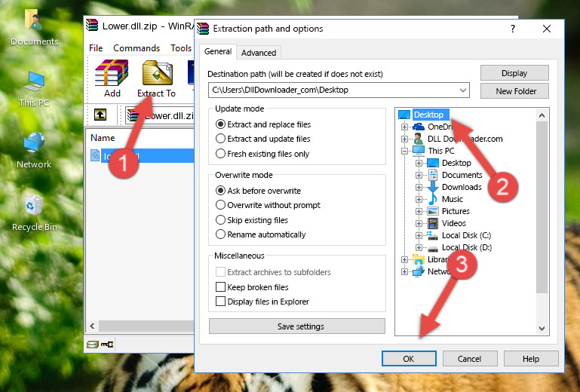The height and width of the screenshot is (392, 580).
Task: Click the key password icon in WinRAR status bar
Action: 107,345
